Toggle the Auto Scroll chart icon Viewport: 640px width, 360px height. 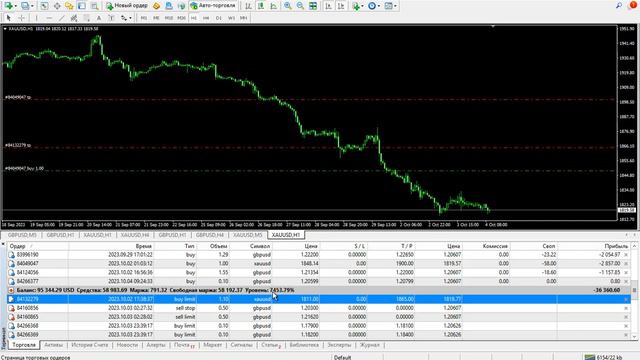[329, 6]
